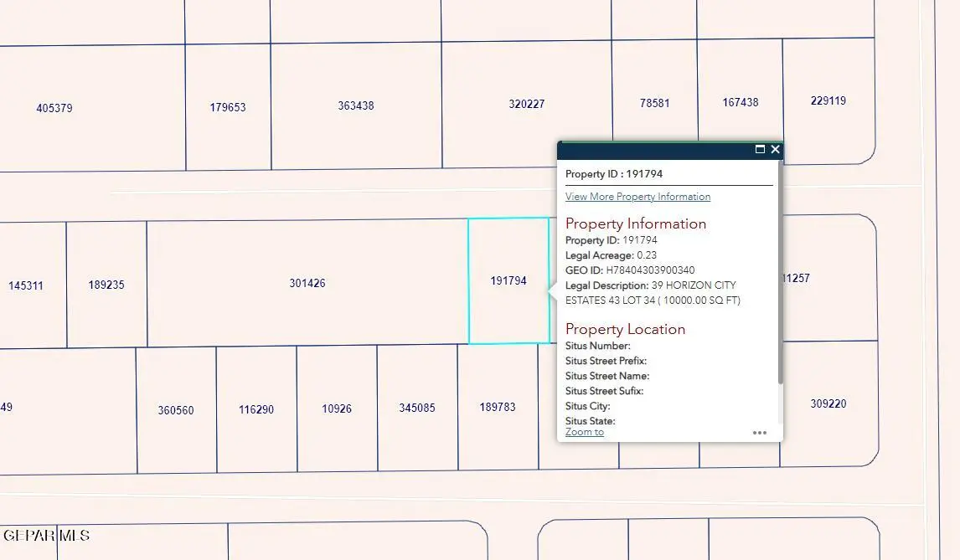Click parcel 179653
The width and height of the screenshot is (960, 560).
coord(226,107)
